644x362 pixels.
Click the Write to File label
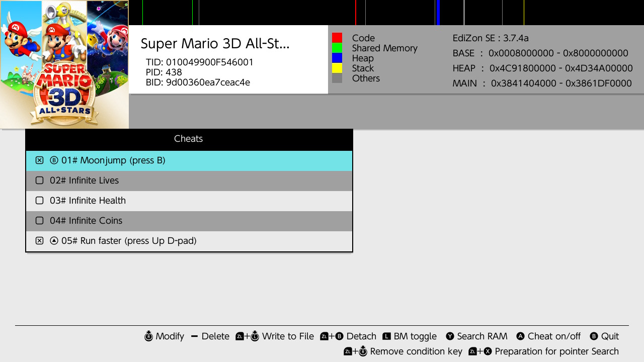click(x=288, y=336)
